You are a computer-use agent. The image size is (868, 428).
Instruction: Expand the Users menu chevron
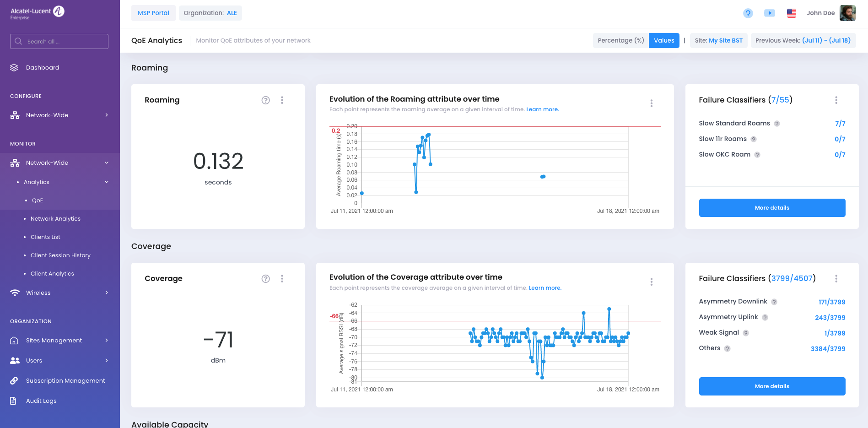[107, 360]
